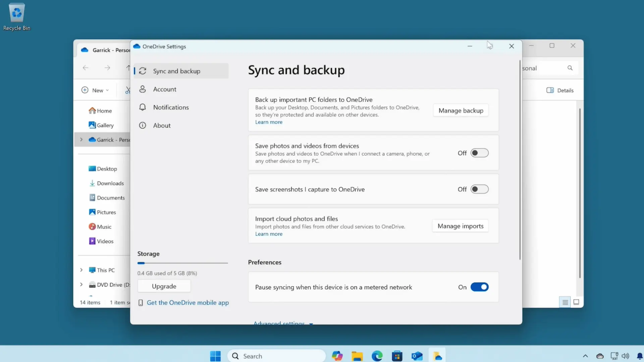Click the '14 items' status bar text
The width and height of the screenshot is (644, 362).
point(90,302)
